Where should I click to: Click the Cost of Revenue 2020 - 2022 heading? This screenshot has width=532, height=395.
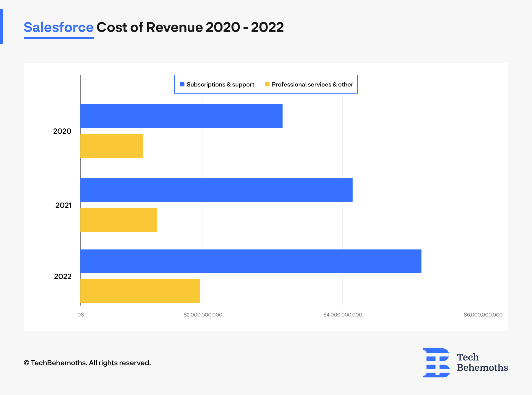(190, 27)
